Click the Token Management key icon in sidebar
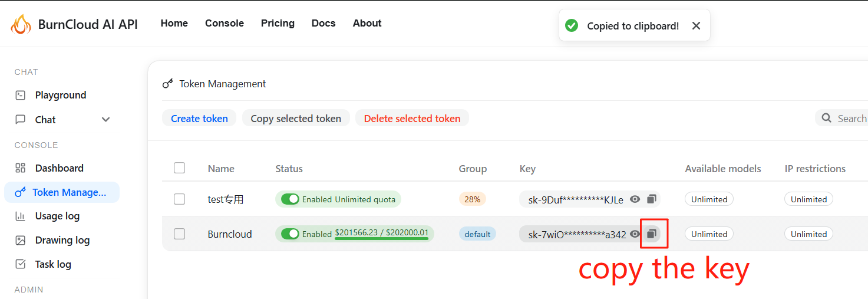The image size is (868, 299). coord(21,192)
